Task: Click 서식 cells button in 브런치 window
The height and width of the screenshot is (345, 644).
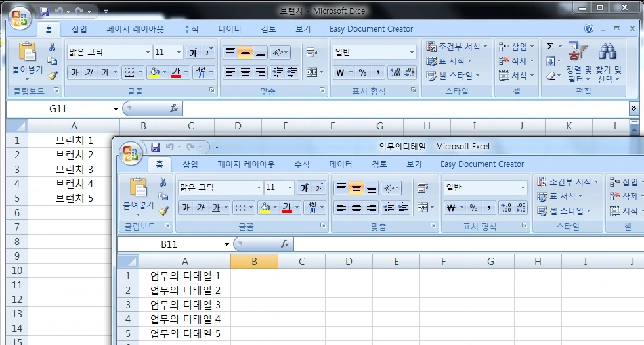Action: [x=516, y=76]
